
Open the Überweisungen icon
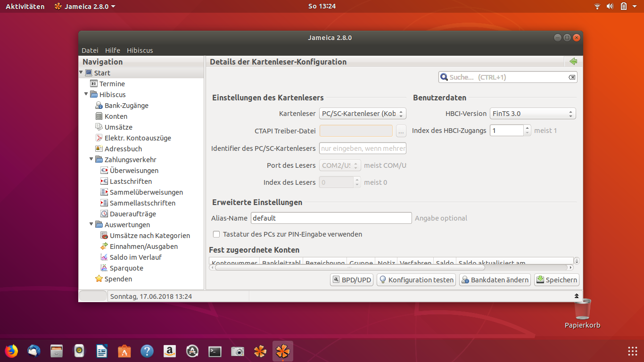click(x=104, y=171)
